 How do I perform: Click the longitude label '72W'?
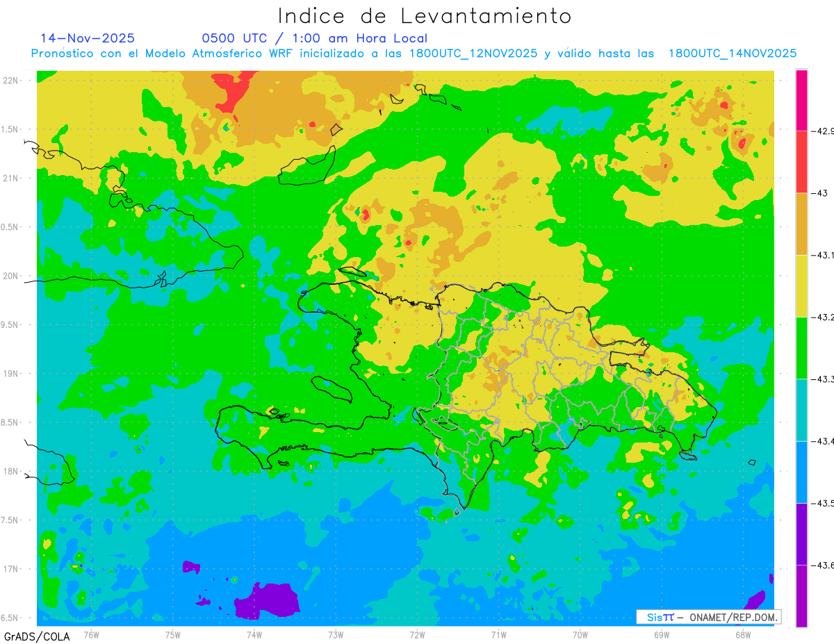(416, 635)
